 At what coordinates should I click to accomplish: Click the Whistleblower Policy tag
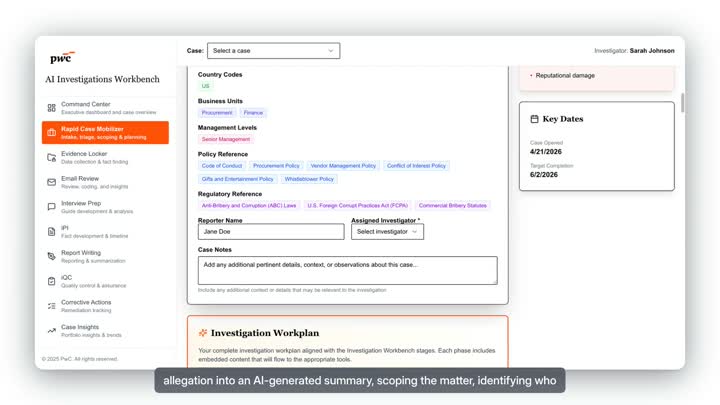[309, 179]
